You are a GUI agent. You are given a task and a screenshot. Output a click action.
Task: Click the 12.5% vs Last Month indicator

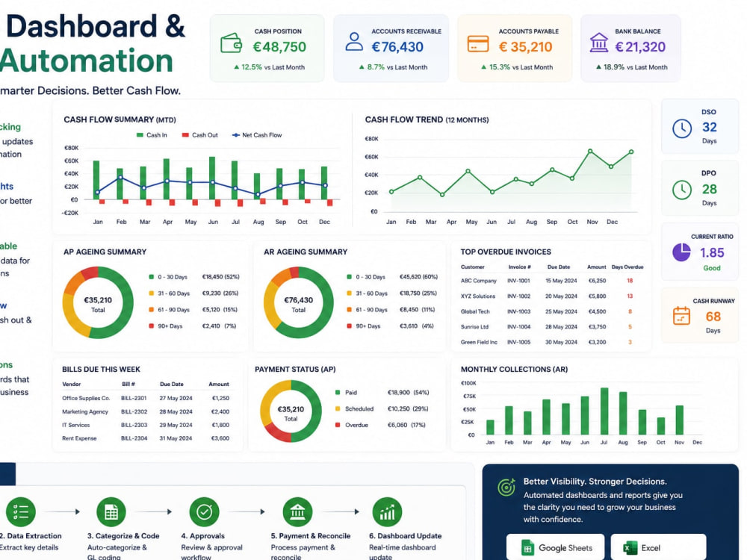tap(269, 67)
